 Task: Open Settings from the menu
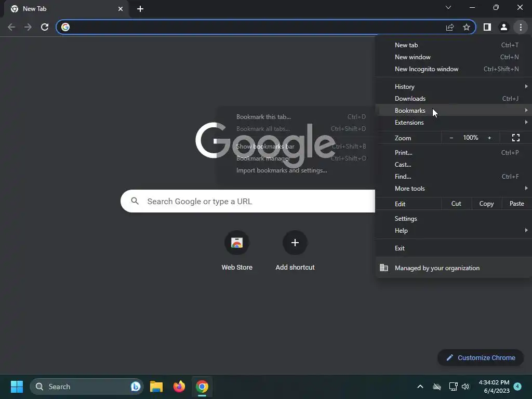tap(454, 219)
